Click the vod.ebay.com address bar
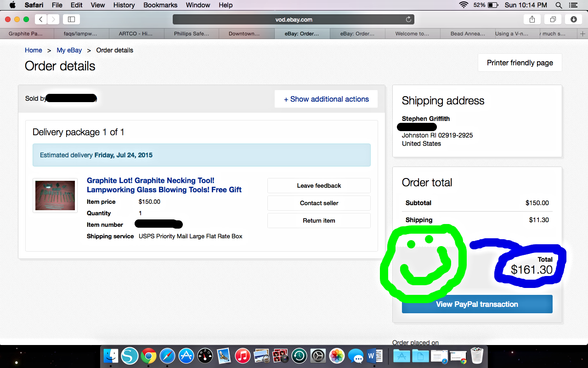 (294, 19)
